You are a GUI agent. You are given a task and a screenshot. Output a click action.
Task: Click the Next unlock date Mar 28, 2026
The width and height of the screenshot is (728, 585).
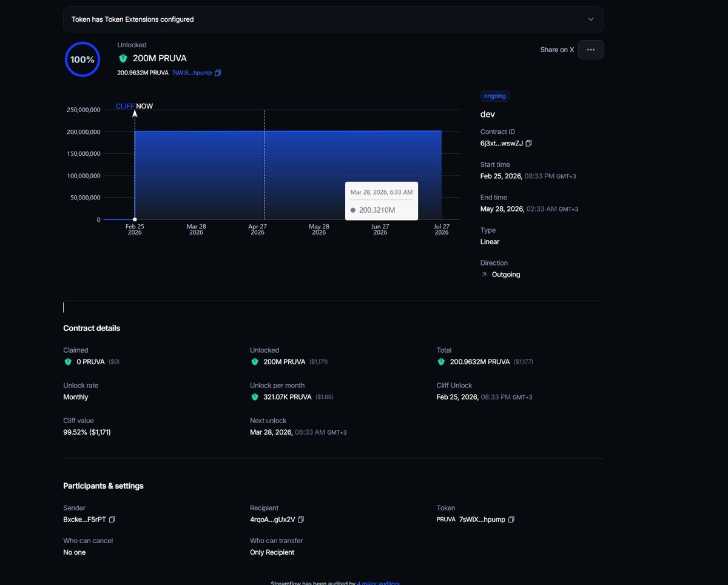click(298, 432)
